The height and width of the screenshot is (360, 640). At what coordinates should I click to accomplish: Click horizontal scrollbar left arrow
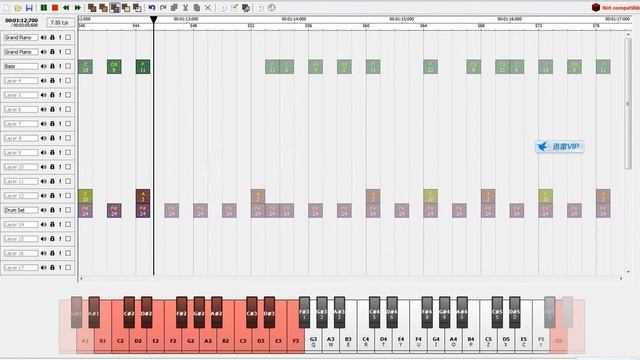(x=81, y=278)
